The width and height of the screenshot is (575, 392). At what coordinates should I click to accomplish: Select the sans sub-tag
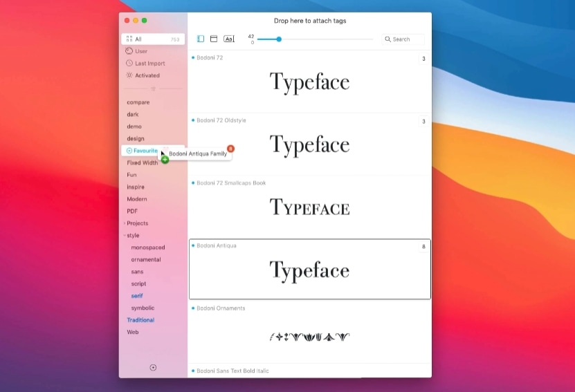click(x=137, y=272)
